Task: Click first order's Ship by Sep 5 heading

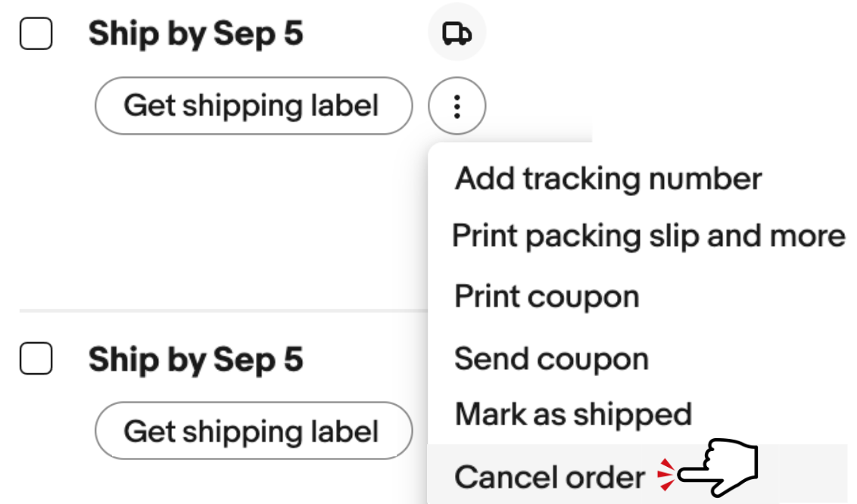Action: 195,34
